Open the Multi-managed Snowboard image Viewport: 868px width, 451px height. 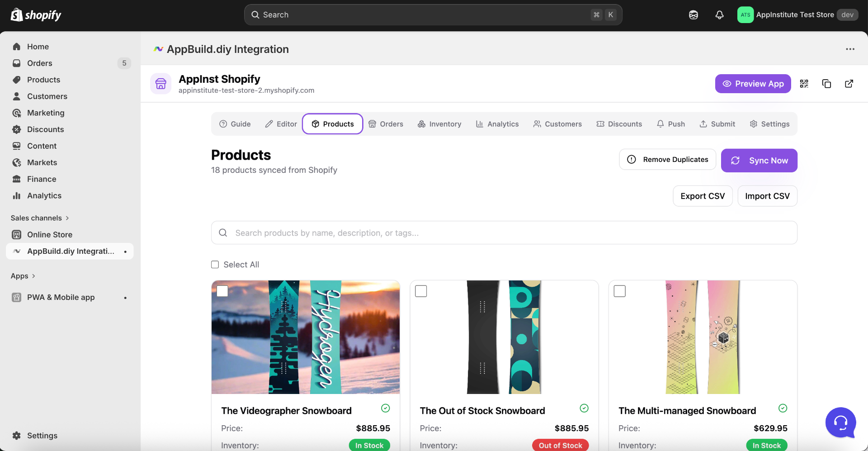(703, 337)
